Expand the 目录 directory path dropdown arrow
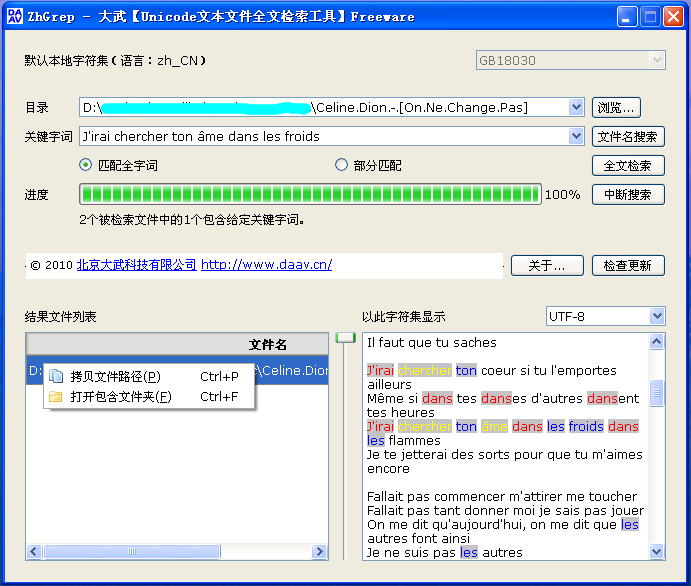 tap(576, 107)
